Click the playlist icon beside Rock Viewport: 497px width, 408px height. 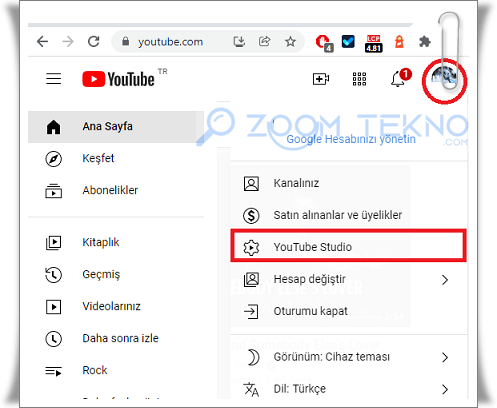click(x=53, y=371)
